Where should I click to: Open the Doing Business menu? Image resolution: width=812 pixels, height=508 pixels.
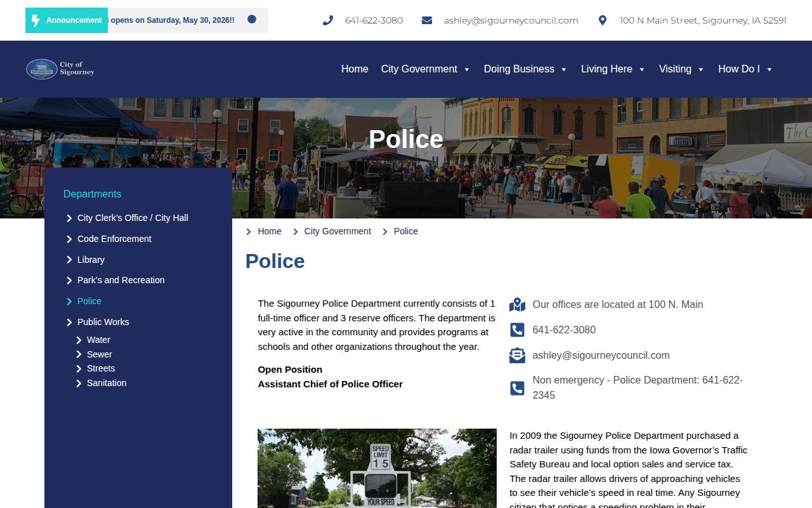pyautogui.click(x=519, y=69)
